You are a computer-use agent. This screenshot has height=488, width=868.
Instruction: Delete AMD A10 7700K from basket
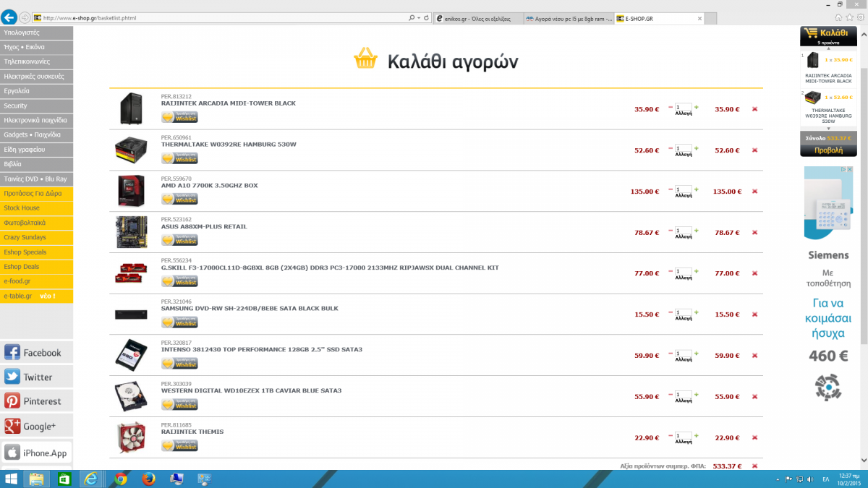(754, 192)
